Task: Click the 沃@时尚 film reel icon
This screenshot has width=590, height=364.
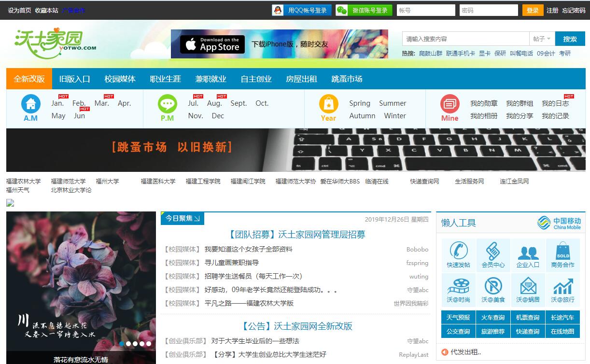Action: point(458,286)
